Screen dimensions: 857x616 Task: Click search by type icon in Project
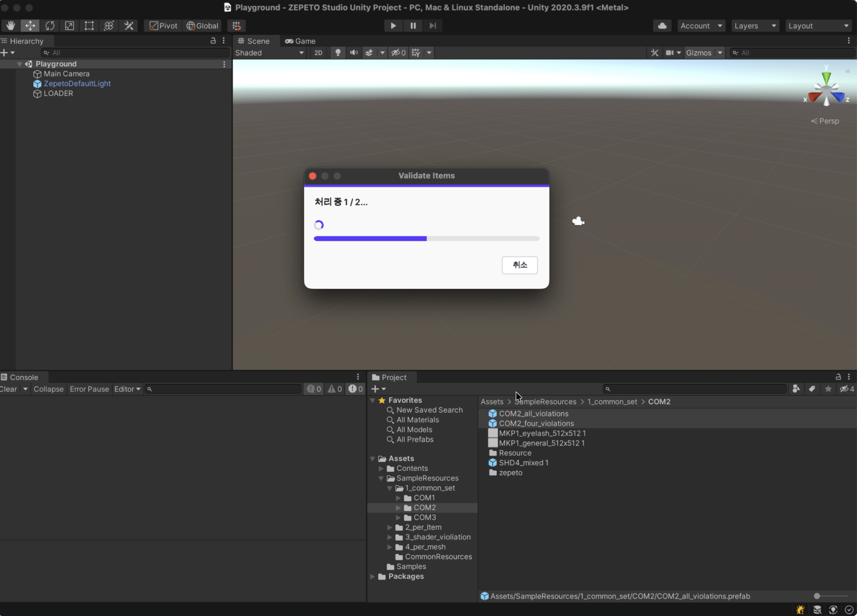click(796, 388)
